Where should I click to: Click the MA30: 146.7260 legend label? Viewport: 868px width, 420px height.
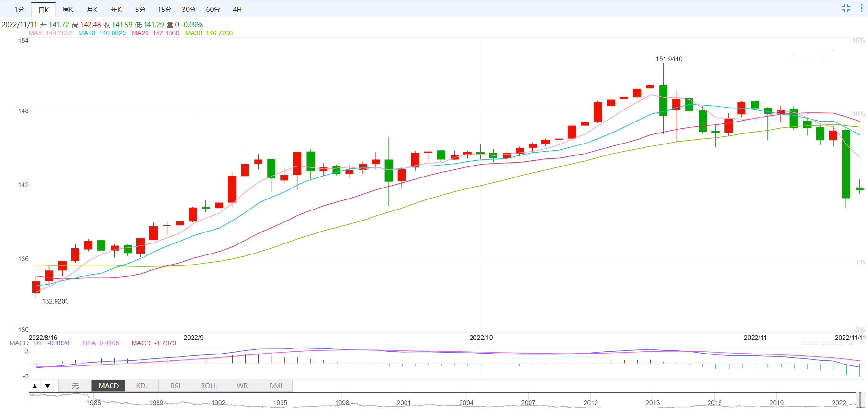click(209, 33)
